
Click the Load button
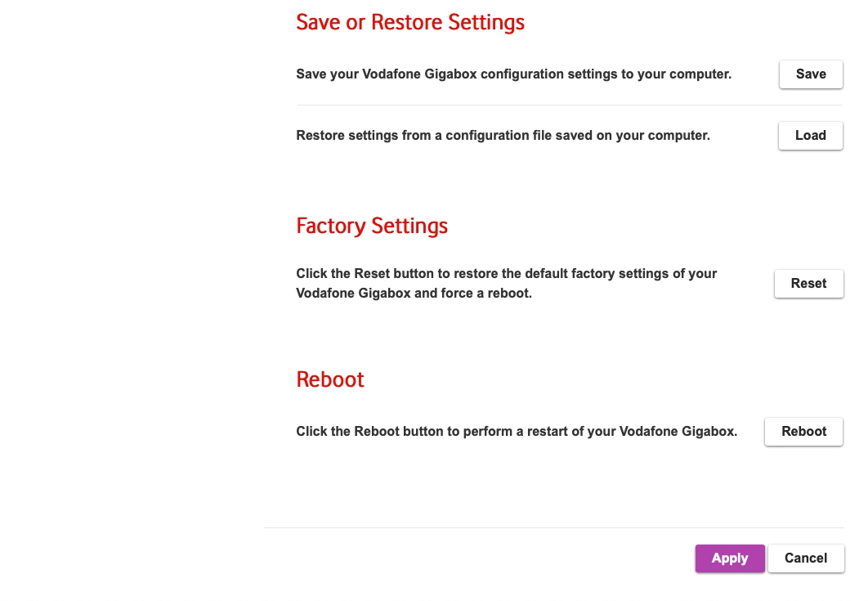(810, 136)
